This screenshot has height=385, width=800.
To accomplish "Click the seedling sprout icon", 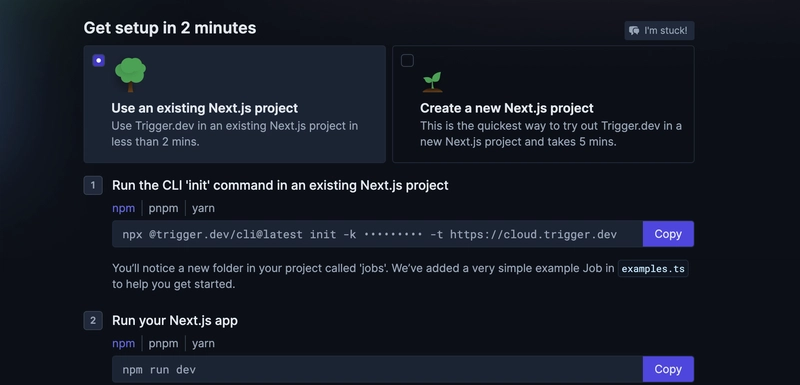I will point(432,82).
